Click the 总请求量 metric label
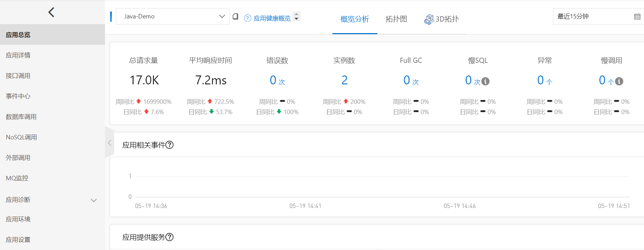644x250 pixels. 144,60
